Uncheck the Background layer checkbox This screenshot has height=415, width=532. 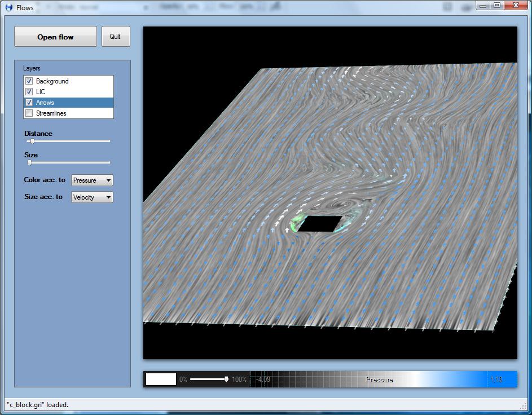[x=29, y=81]
